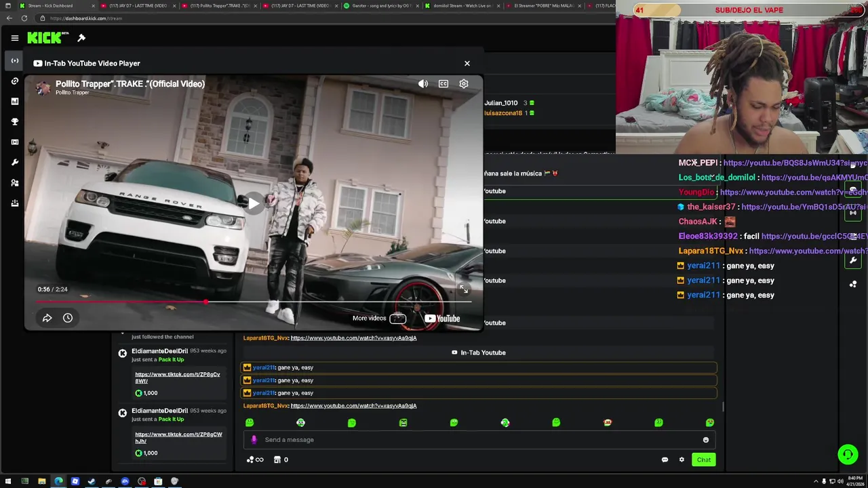Open the green support headset bubble
This screenshot has height=488, width=868.
(x=848, y=454)
